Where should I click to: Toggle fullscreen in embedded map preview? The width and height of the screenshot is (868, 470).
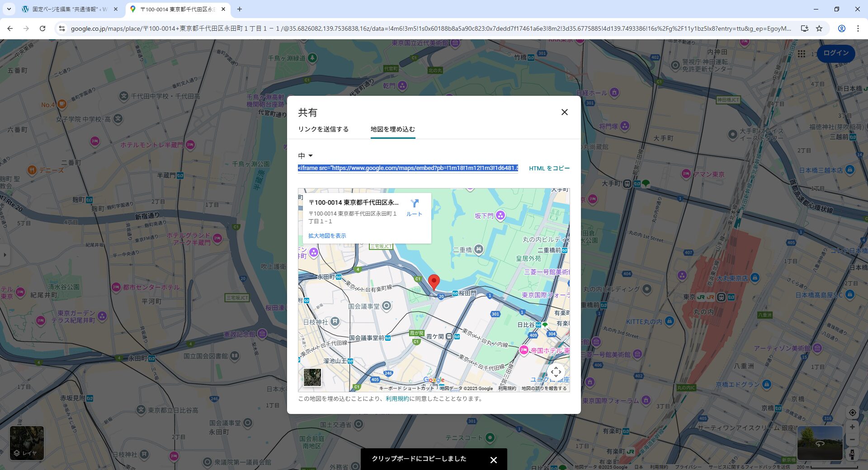(x=556, y=372)
